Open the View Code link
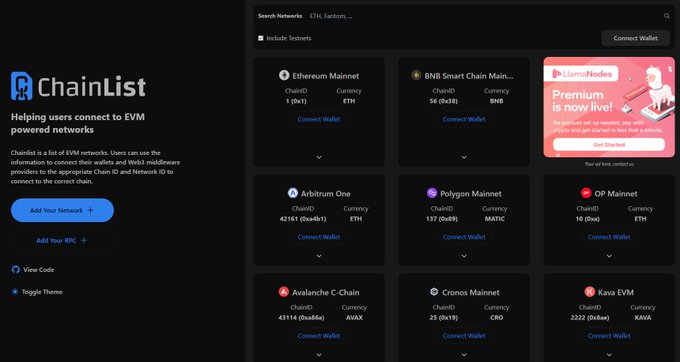Viewport: 680px width, 362px height. pyautogui.click(x=33, y=270)
